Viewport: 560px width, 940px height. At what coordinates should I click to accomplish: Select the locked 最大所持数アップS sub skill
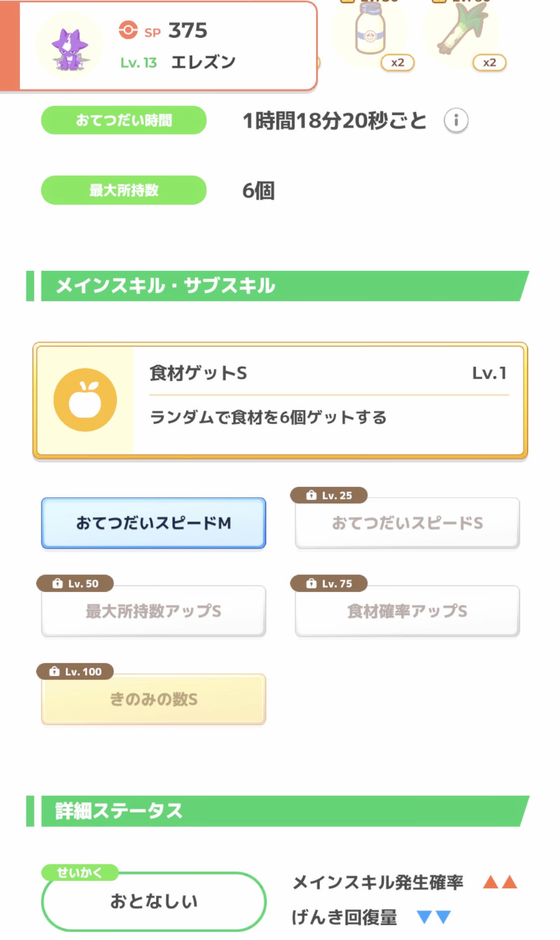[153, 611]
